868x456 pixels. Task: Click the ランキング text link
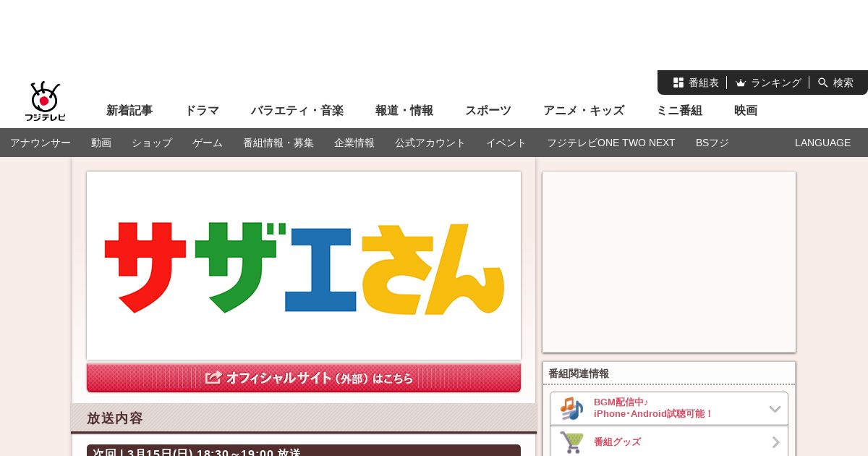(x=776, y=83)
